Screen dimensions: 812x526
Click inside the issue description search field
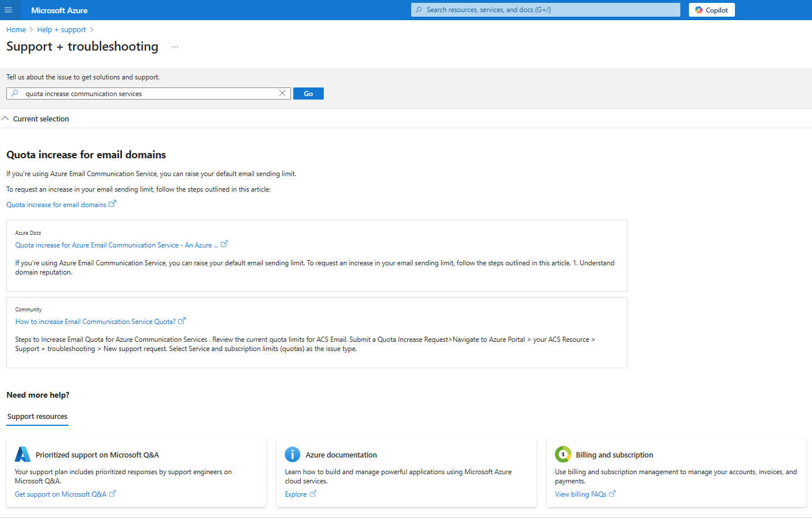click(x=144, y=93)
